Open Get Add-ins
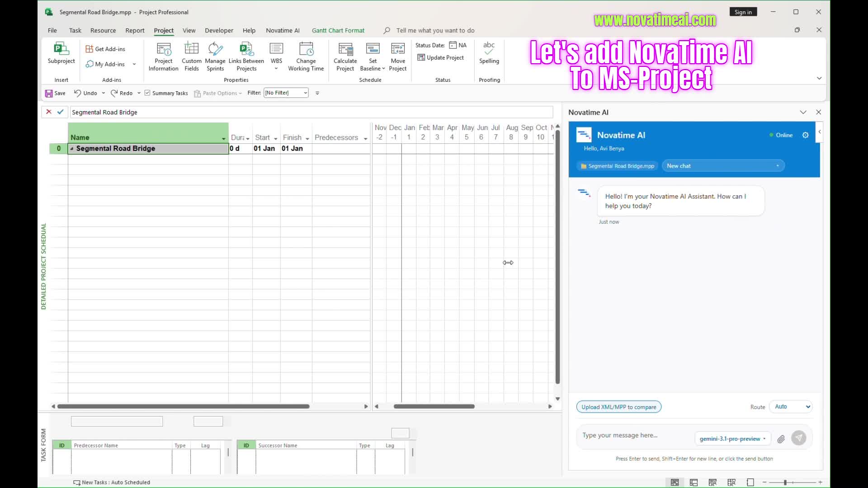Image resolution: width=868 pixels, height=488 pixels. coord(105,49)
